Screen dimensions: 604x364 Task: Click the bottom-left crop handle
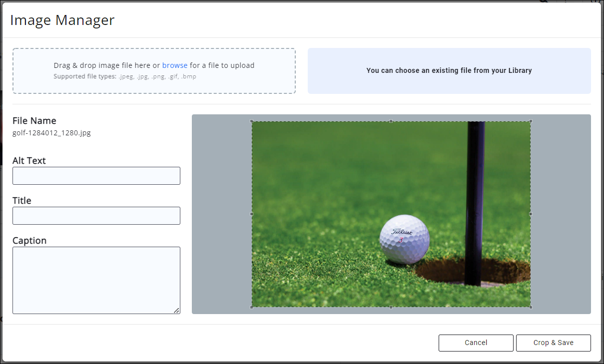252,307
